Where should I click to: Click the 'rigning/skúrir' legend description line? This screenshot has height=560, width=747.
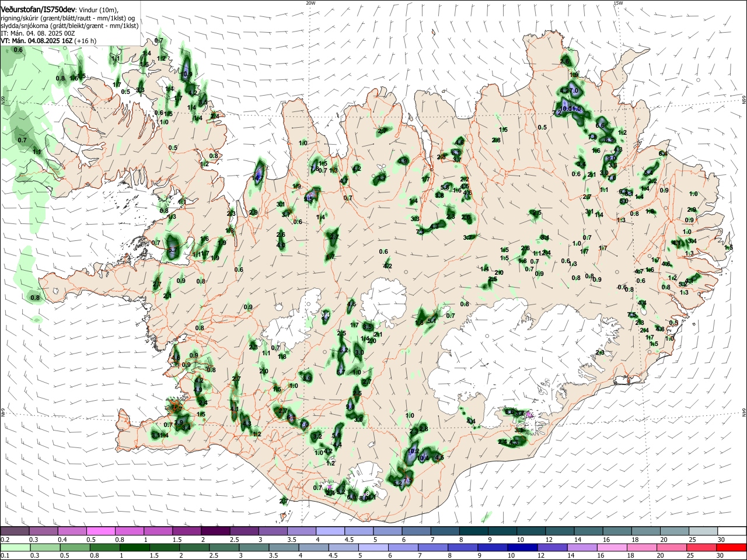pos(68,18)
